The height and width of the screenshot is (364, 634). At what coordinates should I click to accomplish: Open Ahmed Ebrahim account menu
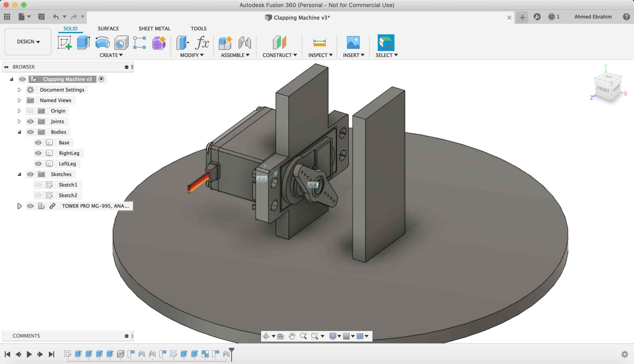coord(593,17)
